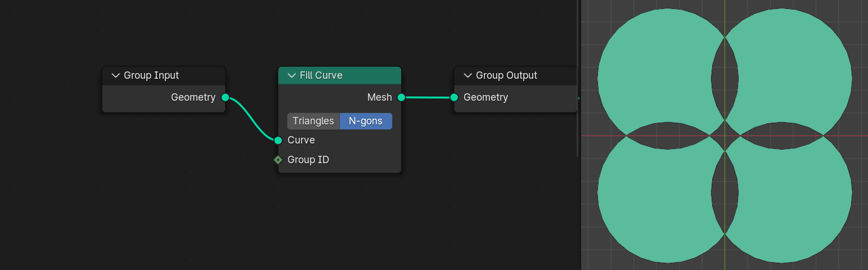Click the Geometry output socket on Group Input
The image size is (868, 270).
(225, 97)
